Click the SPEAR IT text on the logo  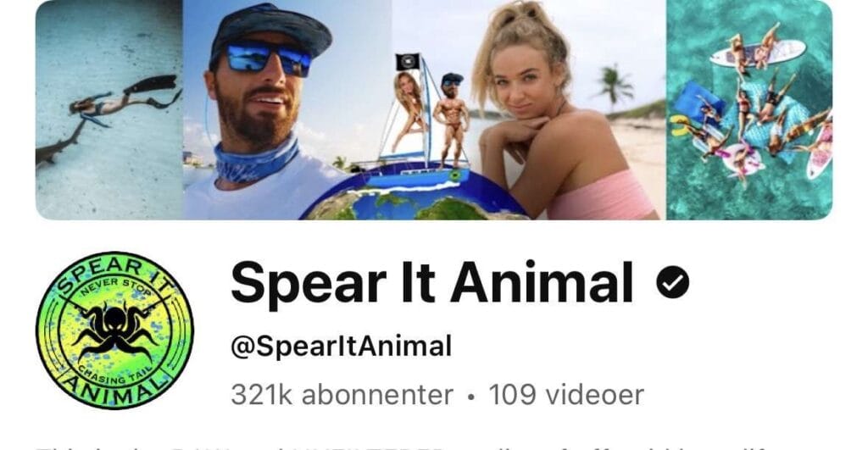click(x=114, y=274)
